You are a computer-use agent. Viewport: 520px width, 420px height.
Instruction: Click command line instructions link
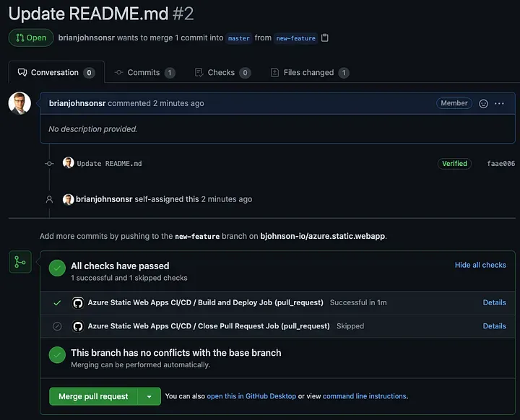365,396
